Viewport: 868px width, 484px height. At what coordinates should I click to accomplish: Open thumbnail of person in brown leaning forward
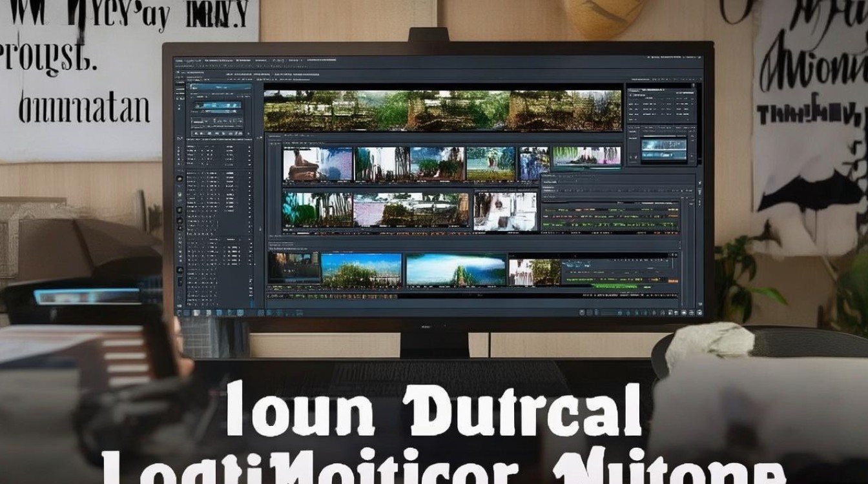(x=318, y=164)
